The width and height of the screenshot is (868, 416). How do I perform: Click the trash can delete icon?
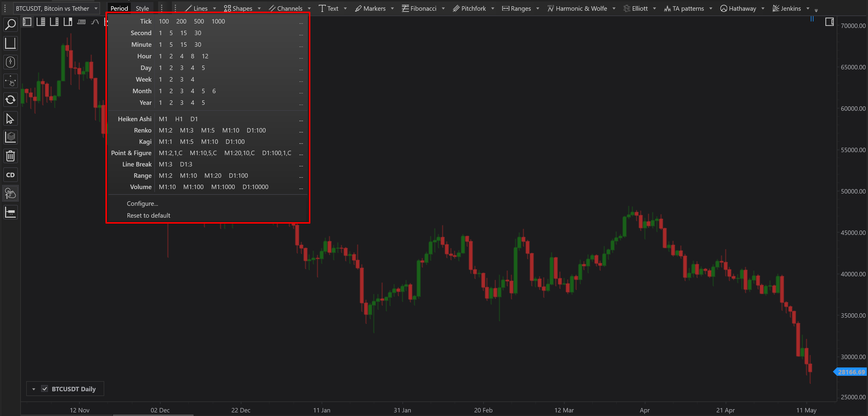pos(10,156)
